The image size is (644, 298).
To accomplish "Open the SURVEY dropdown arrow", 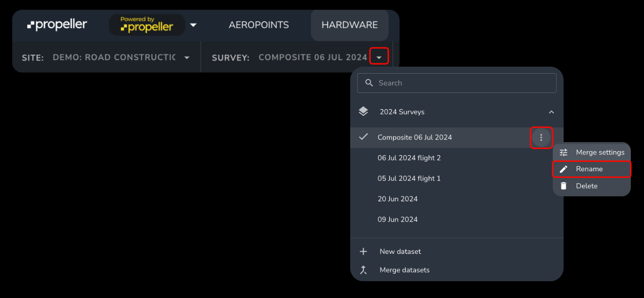I will coord(379,56).
